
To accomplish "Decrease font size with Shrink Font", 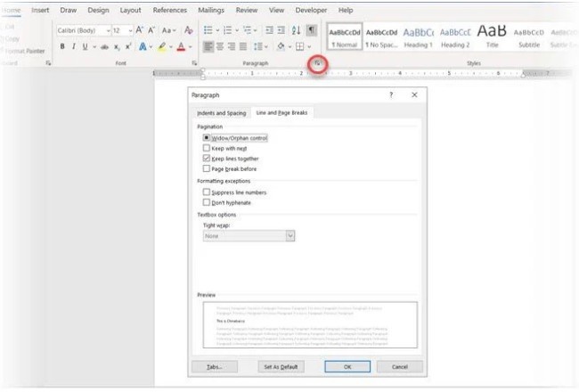I will click(x=151, y=30).
